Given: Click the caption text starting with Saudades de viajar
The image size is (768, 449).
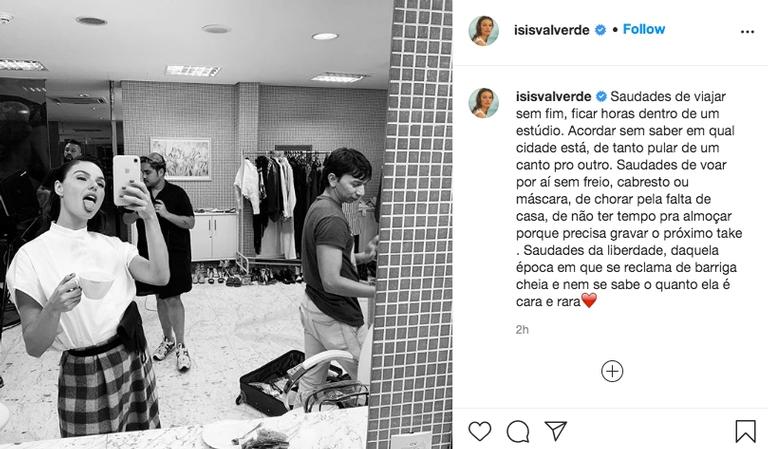Looking at the screenshot, I should click(x=629, y=199).
